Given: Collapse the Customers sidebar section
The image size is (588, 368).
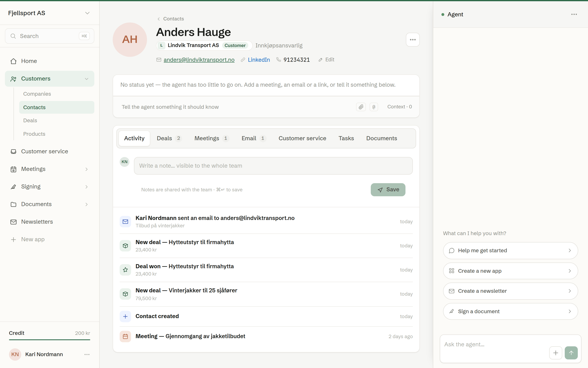Looking at the screenshot, I should tap(87, 79).
